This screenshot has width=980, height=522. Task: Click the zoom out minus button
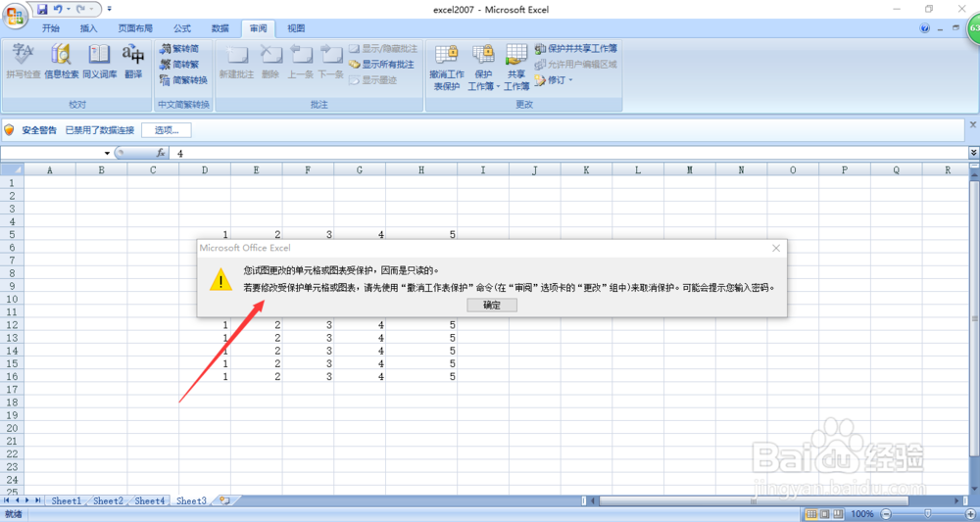(x=885, y=514)
